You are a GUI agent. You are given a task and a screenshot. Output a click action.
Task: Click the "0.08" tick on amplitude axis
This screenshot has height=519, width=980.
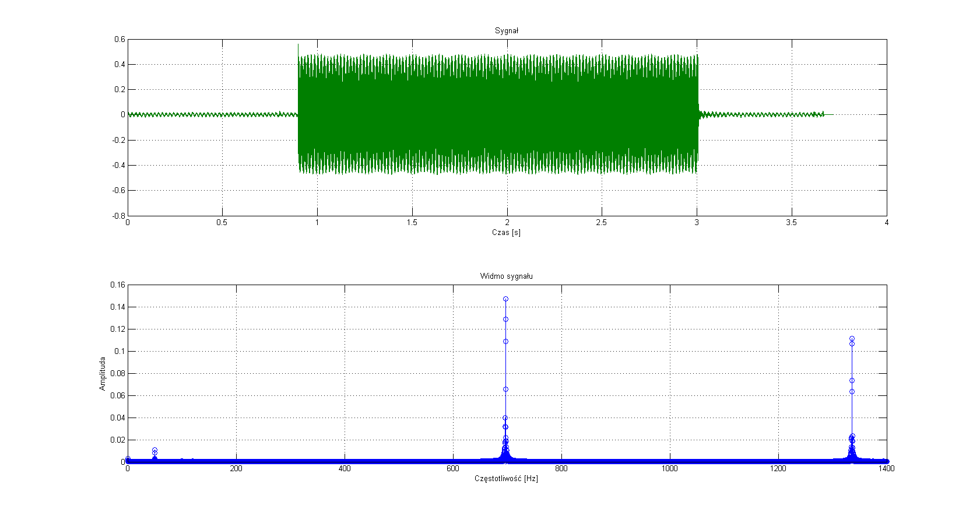pos(118,373)
